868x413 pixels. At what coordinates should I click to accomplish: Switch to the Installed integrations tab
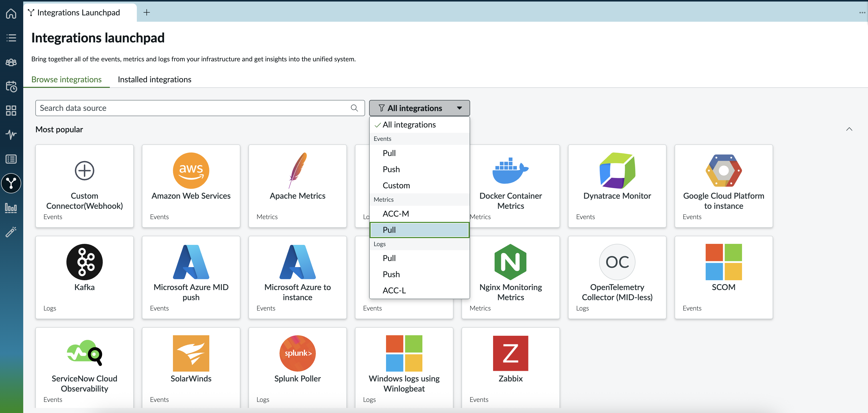154,80
